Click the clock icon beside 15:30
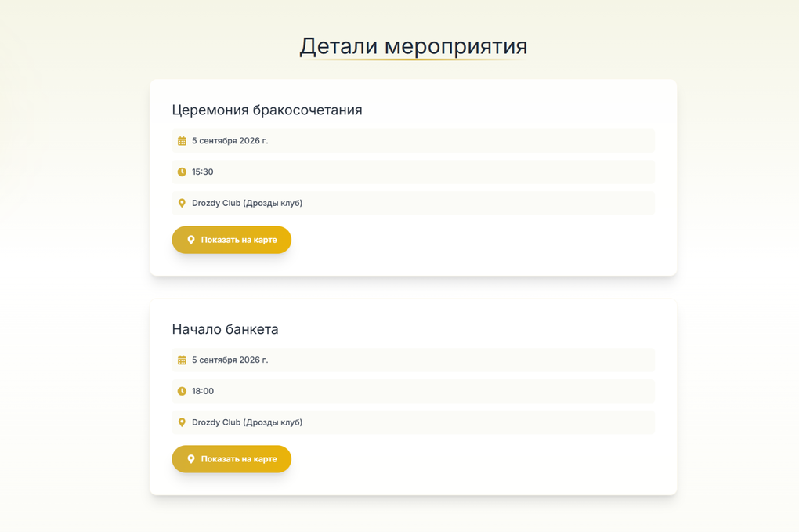The image size is (799, 532). point(182,172)
